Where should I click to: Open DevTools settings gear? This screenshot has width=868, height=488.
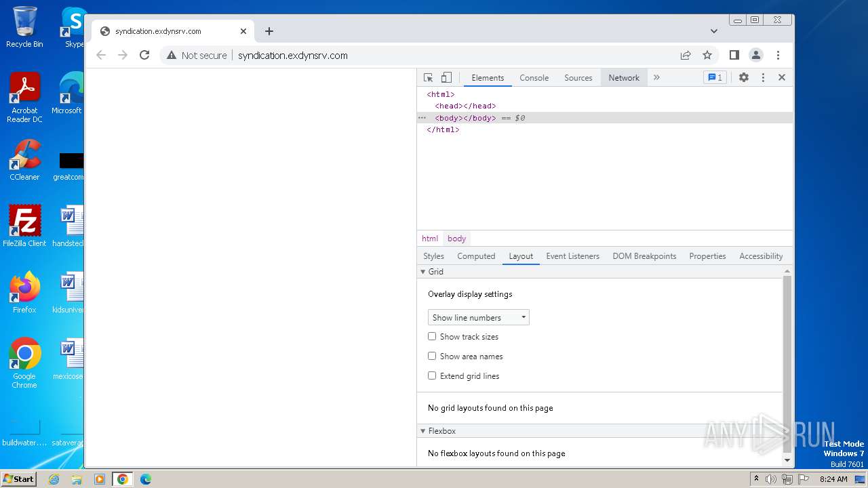[744, 77]
